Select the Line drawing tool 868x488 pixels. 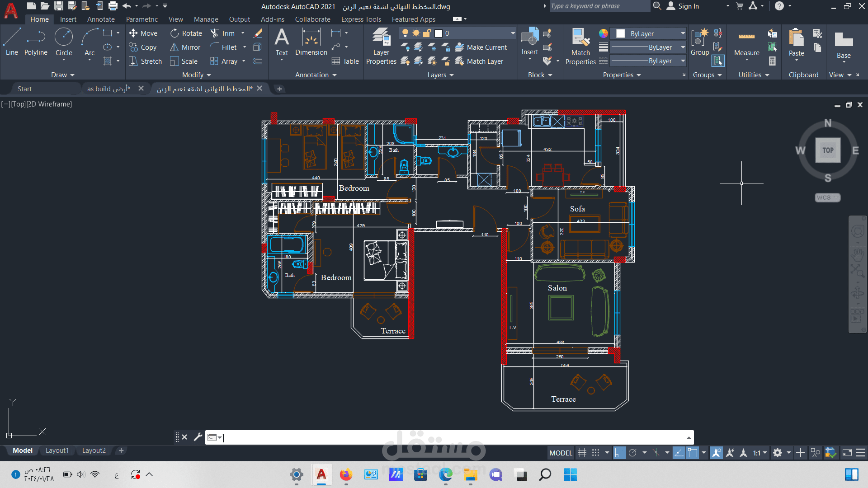click(x=12, y=42)
